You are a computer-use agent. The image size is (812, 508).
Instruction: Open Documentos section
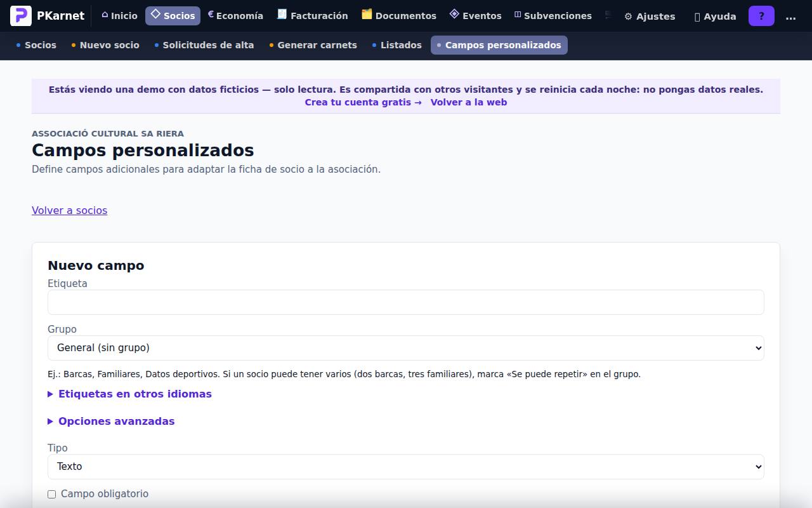click(x=398, y=16)
